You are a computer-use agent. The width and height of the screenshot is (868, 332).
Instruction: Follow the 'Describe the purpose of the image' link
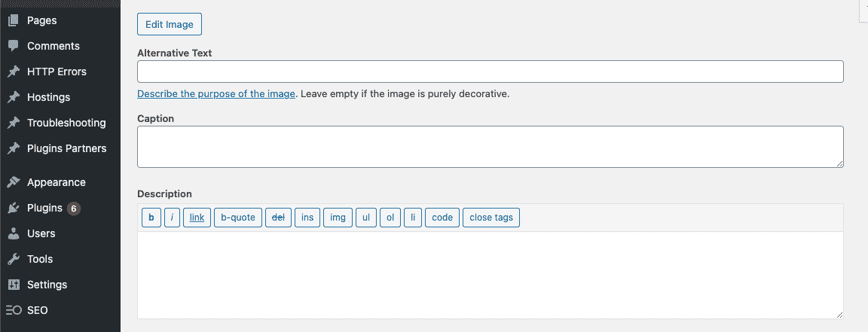215,94
